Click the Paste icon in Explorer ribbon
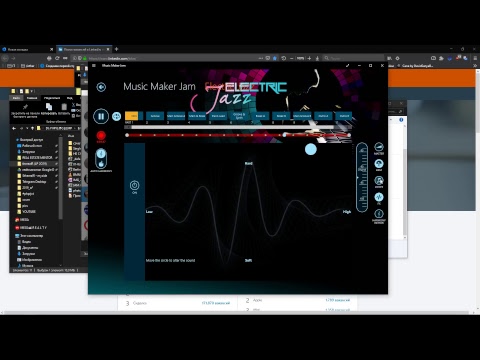Image resolution: width=480 pixels, height=360 pixels. [64, 107]
